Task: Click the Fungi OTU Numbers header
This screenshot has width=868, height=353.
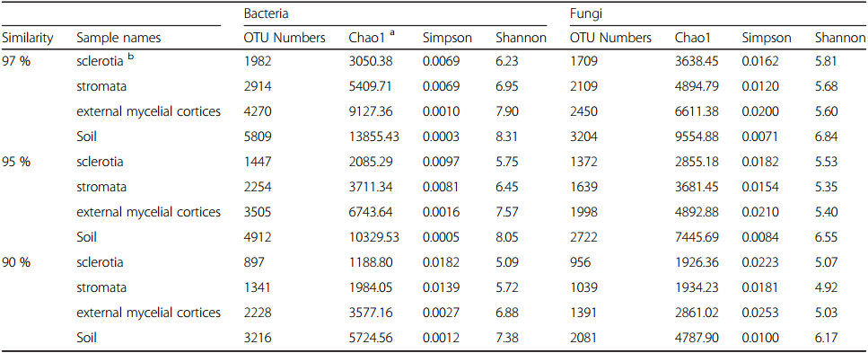Action: 610,39
